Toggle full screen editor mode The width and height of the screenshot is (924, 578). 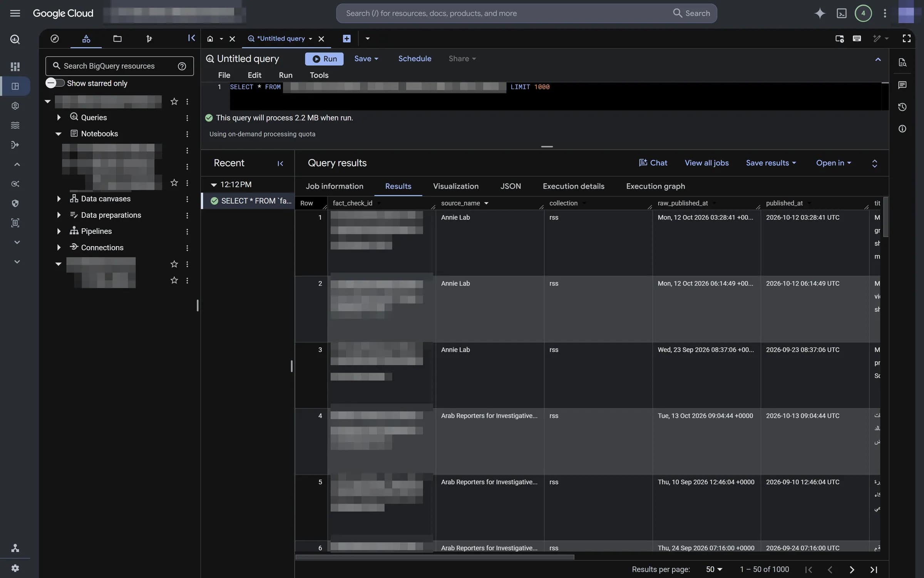coord(906,39)
